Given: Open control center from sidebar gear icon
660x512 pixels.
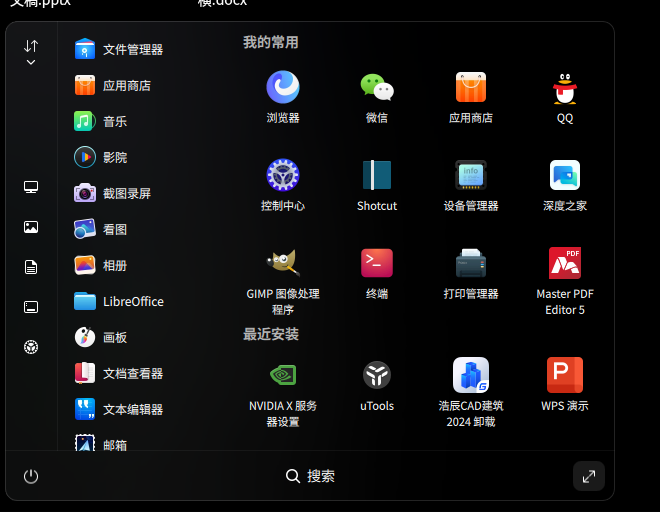Looking at the screenshot, I should (31, 347).
